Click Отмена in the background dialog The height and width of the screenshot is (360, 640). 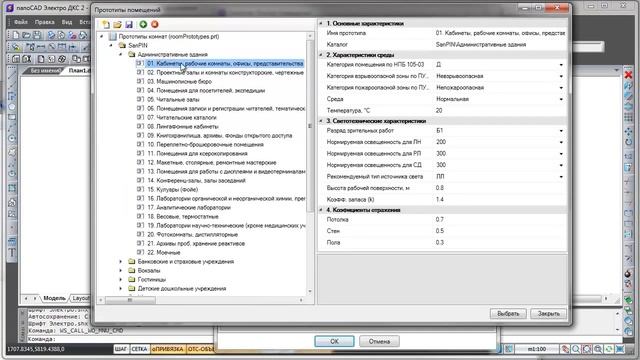click(x=379, y=341)
